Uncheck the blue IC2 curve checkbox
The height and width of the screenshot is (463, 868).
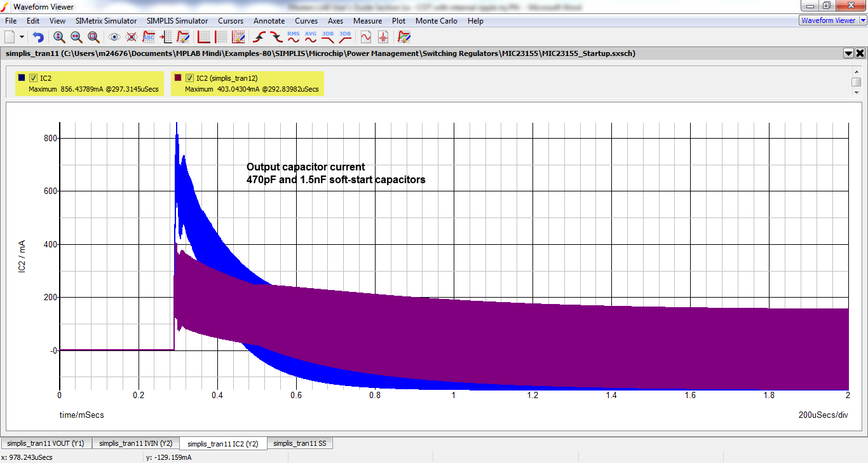(x=34, y=77)
